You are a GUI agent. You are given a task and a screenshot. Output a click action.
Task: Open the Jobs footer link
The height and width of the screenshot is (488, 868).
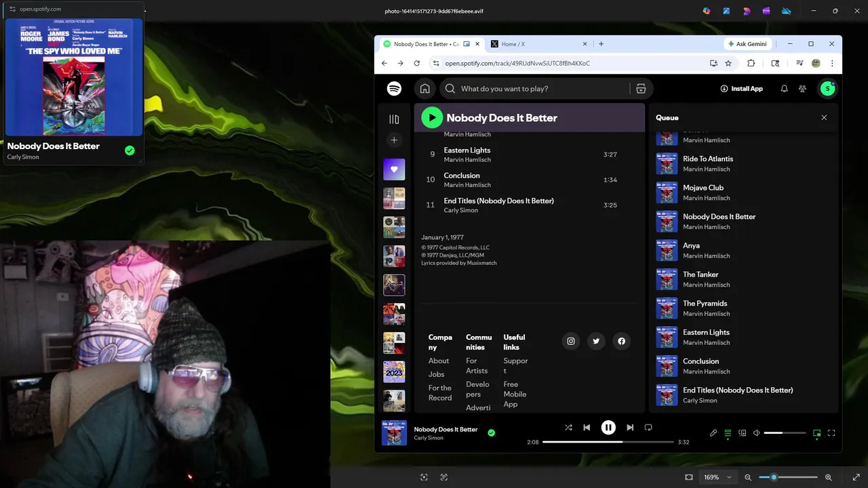[x=437, y=374]
